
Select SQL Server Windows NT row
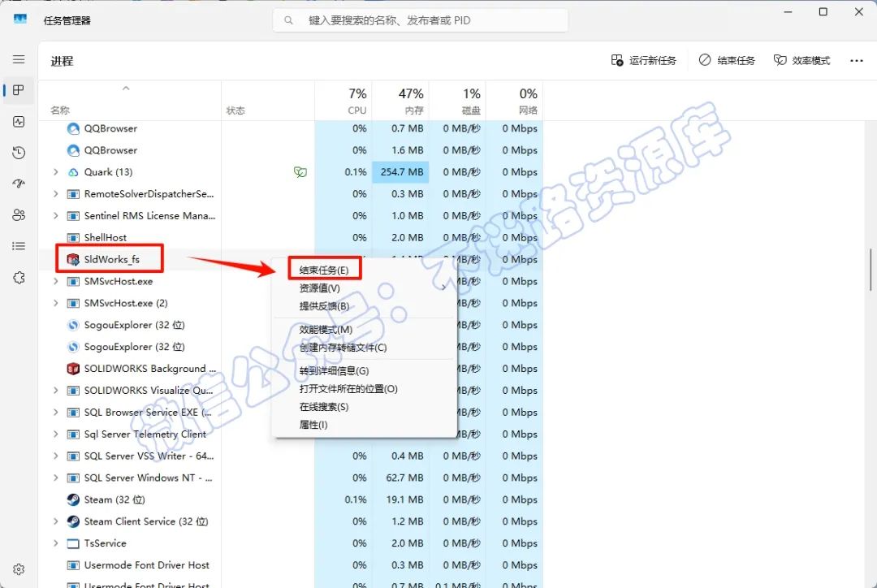pyautogui.click(x=291, y=478)
